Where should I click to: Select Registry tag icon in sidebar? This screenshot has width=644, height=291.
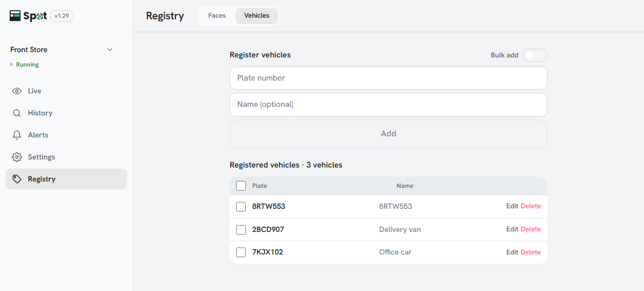tap(17, 179)
